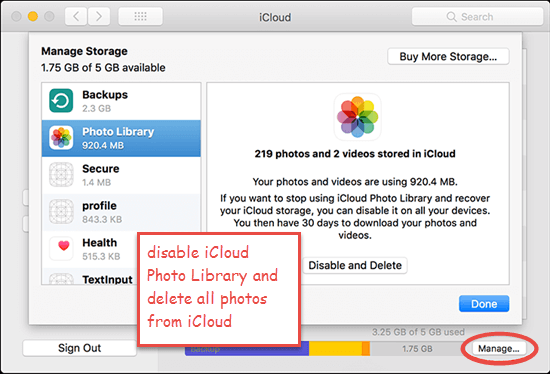Viewport: 550px width, 374px height.
Task: Click the '3.25 GB of 5 GB used' label
Action: pos(418,332)
